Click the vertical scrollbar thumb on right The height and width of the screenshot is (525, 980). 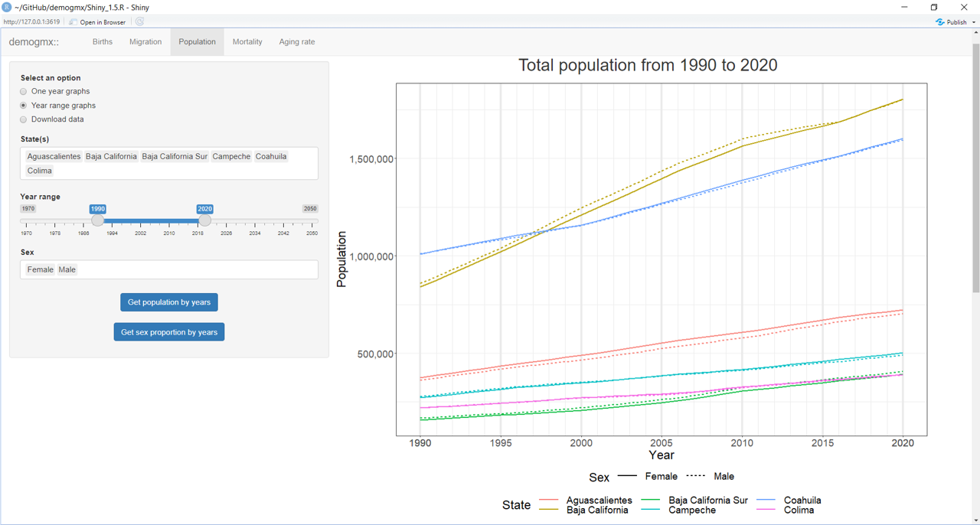[975, 168]
